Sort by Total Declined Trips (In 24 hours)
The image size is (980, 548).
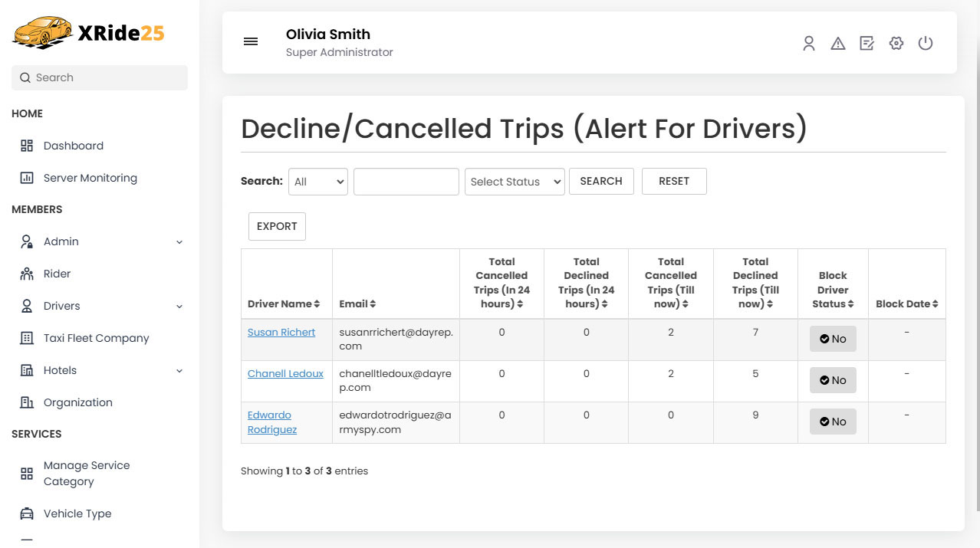604,304
